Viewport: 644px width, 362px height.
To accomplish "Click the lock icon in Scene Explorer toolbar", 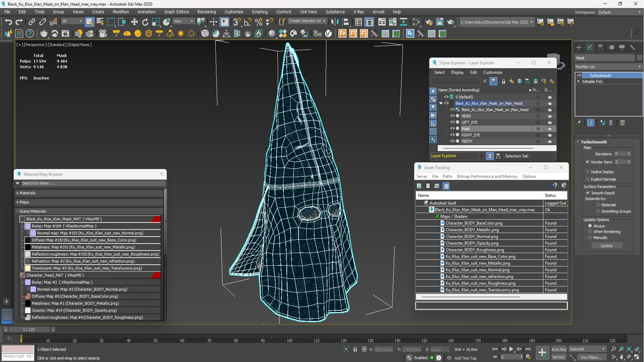I will coord(503,81).
